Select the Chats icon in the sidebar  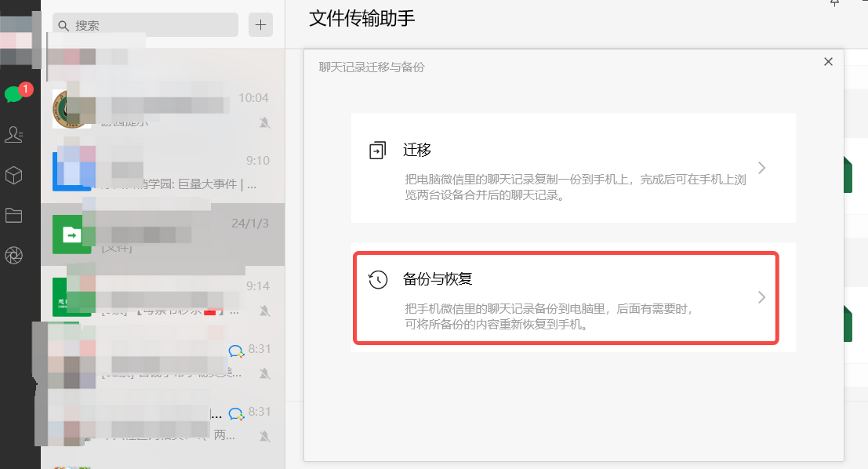tap(14, 93)
